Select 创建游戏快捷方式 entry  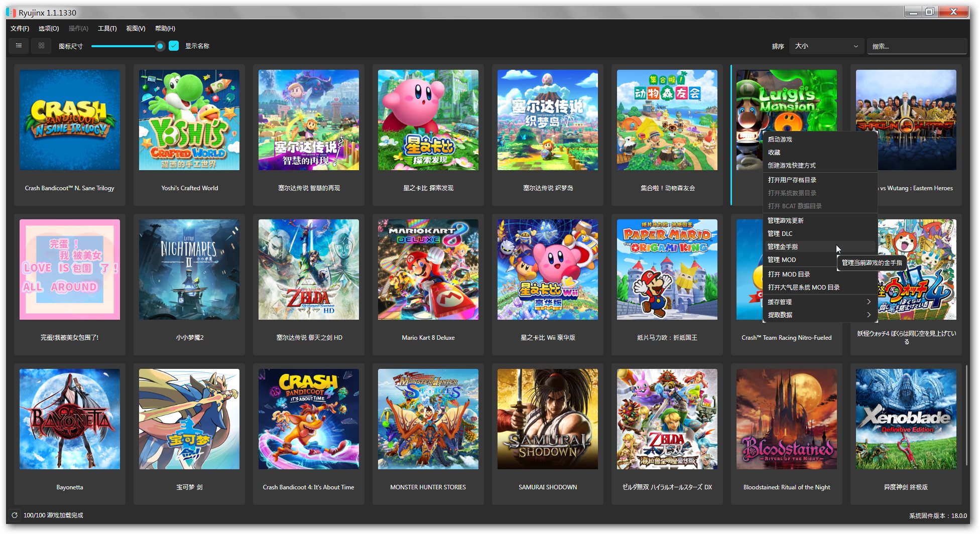click(820, 165)
